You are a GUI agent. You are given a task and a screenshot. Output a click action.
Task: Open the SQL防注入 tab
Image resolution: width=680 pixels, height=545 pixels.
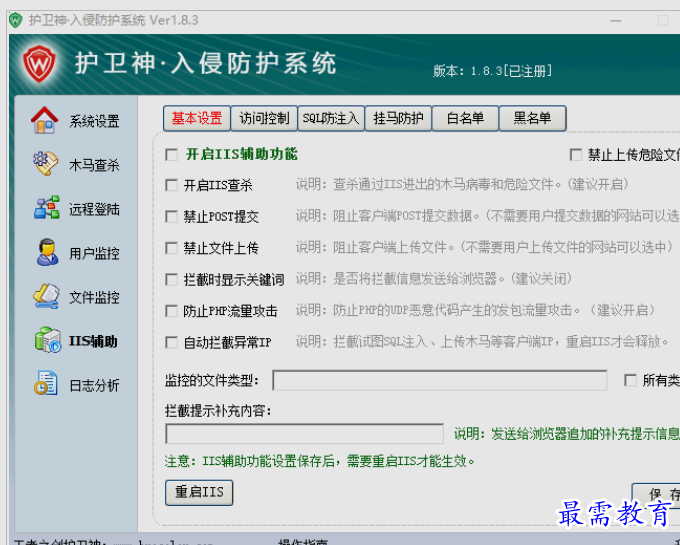point(331,118)
